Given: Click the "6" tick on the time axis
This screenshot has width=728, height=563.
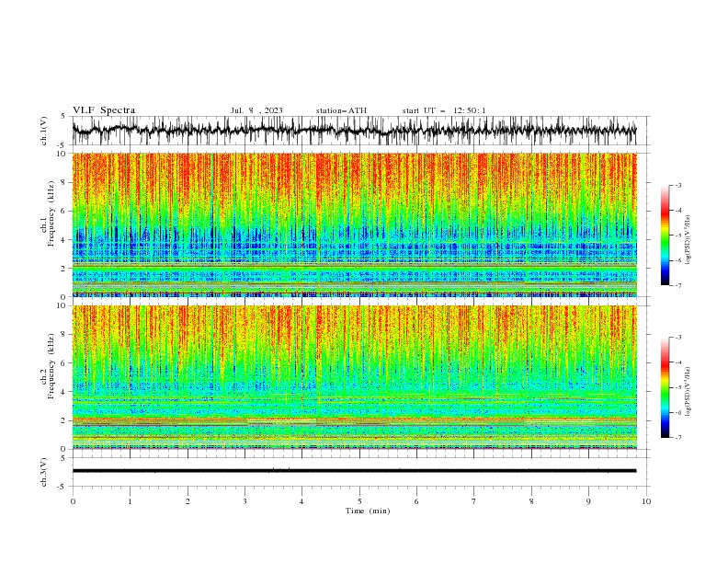Looking at the screenshot, I should pos(416,501).
